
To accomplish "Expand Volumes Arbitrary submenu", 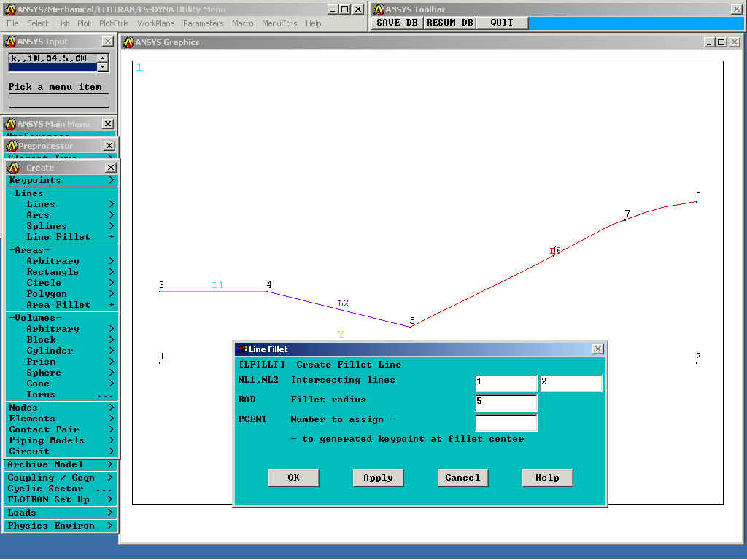I will coord(61,329).
